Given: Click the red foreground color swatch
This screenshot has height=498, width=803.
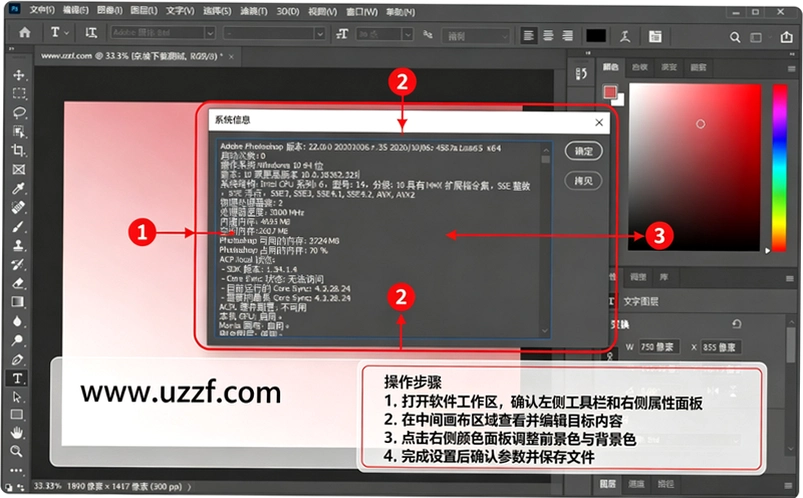Looking at the screenshot, I should 609,92.
